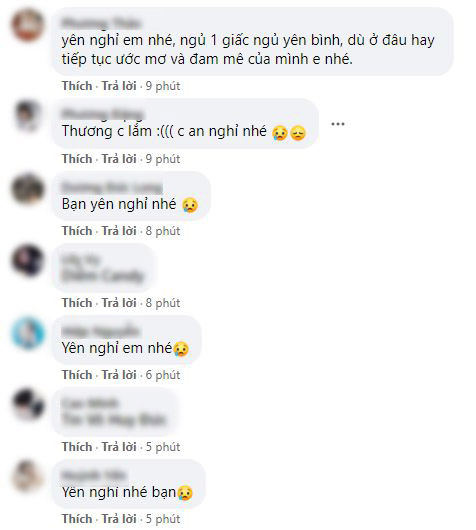Like the comment "Yên nghỉ em nhé"
The image size is (476, 530).
tap(77, 375)
